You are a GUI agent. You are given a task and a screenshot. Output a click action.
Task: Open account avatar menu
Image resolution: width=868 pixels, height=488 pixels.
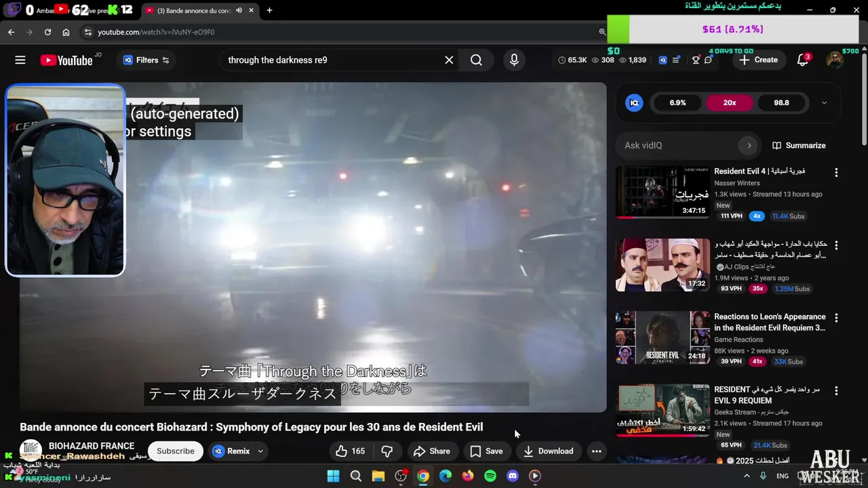click(x=835, y=60)
